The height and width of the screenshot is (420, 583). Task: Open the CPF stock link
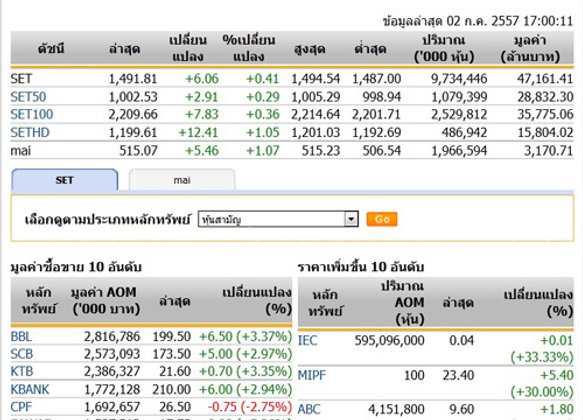click(x=21, y=407)
